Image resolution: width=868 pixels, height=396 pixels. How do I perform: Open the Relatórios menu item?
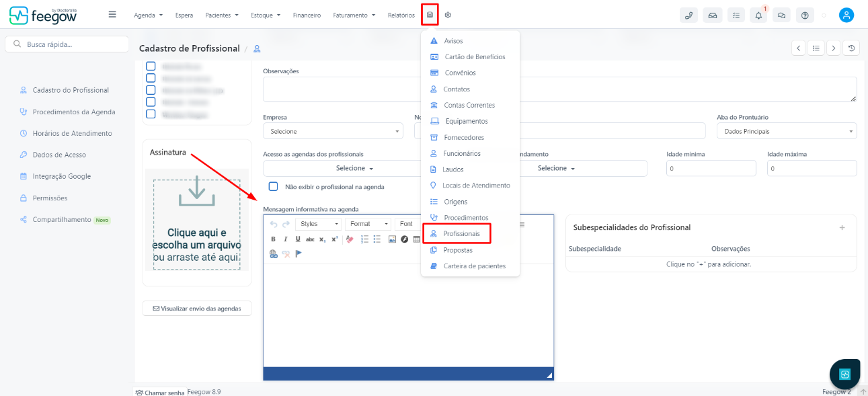(401, 15)
